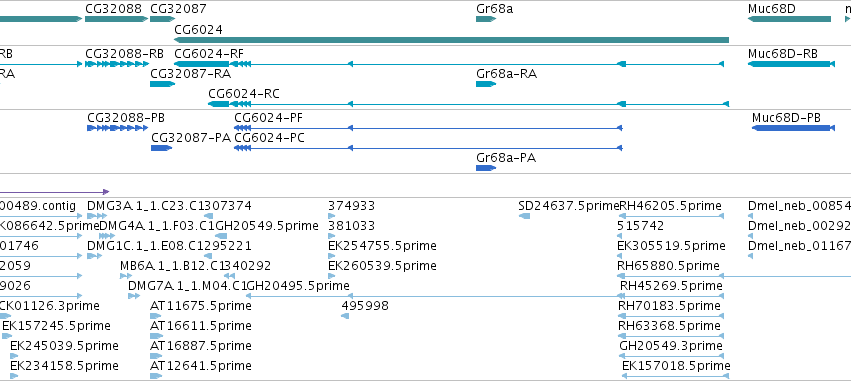Select the Muc68D-RB transcript arrow
851x381 pixels.
point(791,64)
